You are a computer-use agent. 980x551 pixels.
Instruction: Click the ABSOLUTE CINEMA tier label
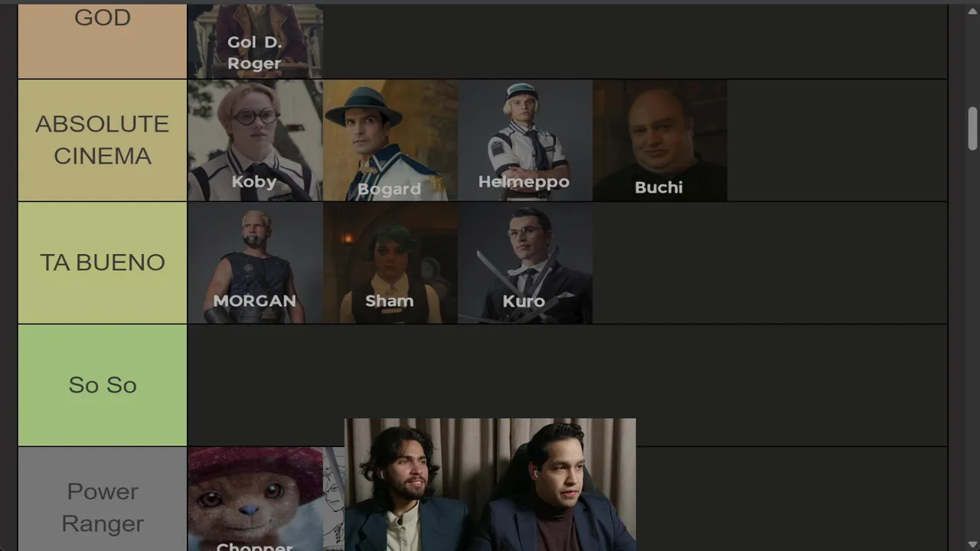[103, 140]
